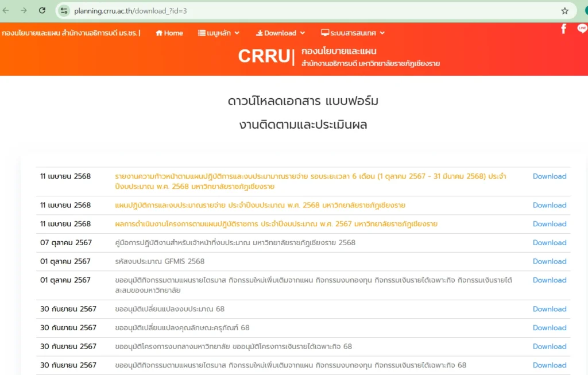Download ผลการดำเนินงานโครงการตามแผนปฏิบัติราชการ พ.ศ. 2567
This screenshot has width=588, height=375.
click(550, 224)
